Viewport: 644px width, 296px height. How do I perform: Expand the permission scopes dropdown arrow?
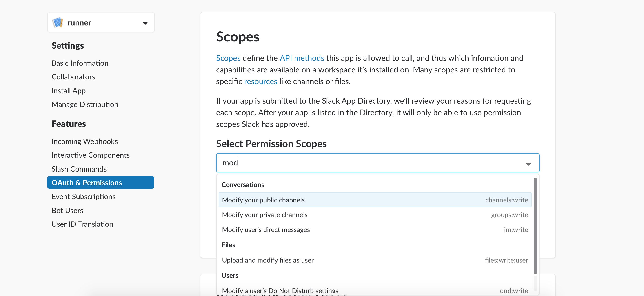528,164
